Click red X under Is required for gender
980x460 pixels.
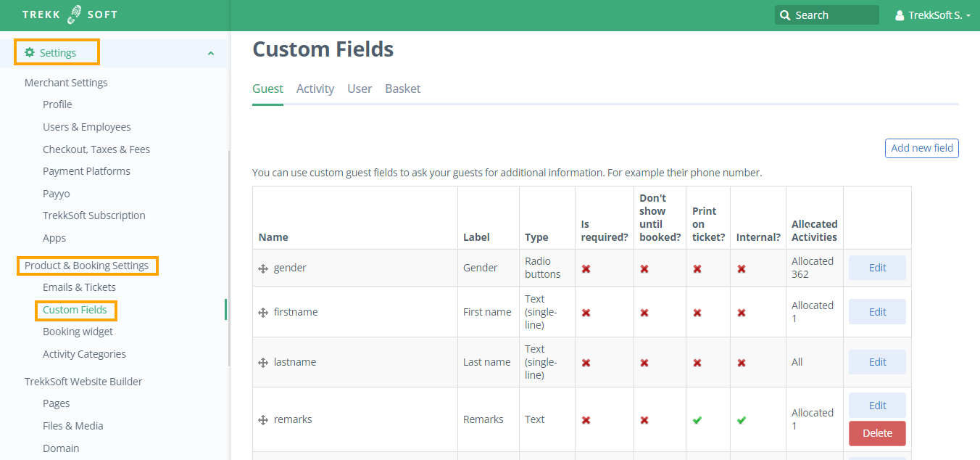pyautogui.click(x=586, y=268)
